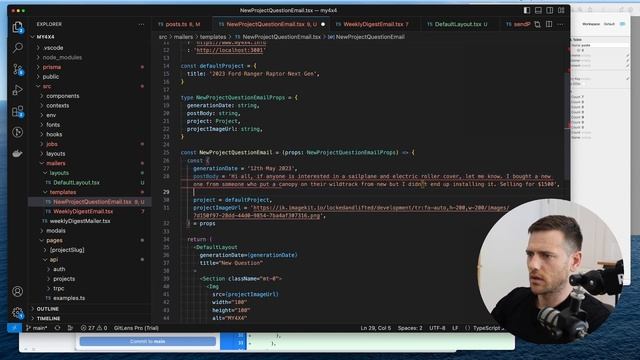Open the Customize Layout icon
This screenshot has width=640, height=360.
pos(561,10)
